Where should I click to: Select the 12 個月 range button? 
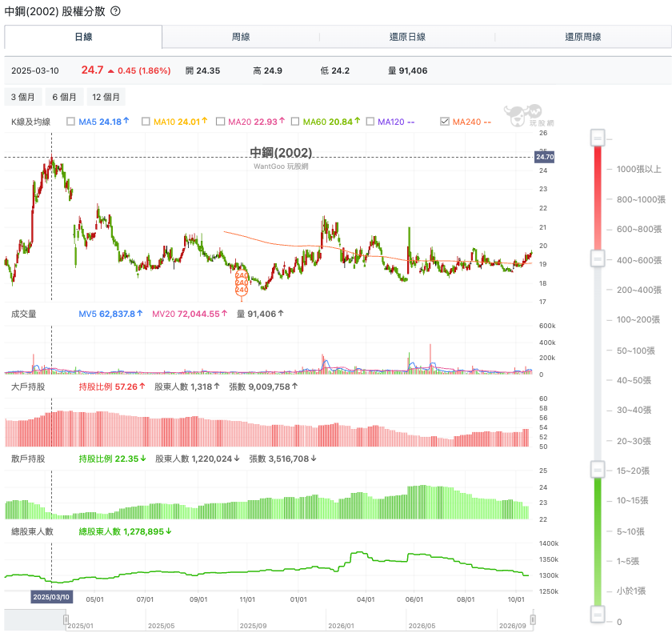106,97
